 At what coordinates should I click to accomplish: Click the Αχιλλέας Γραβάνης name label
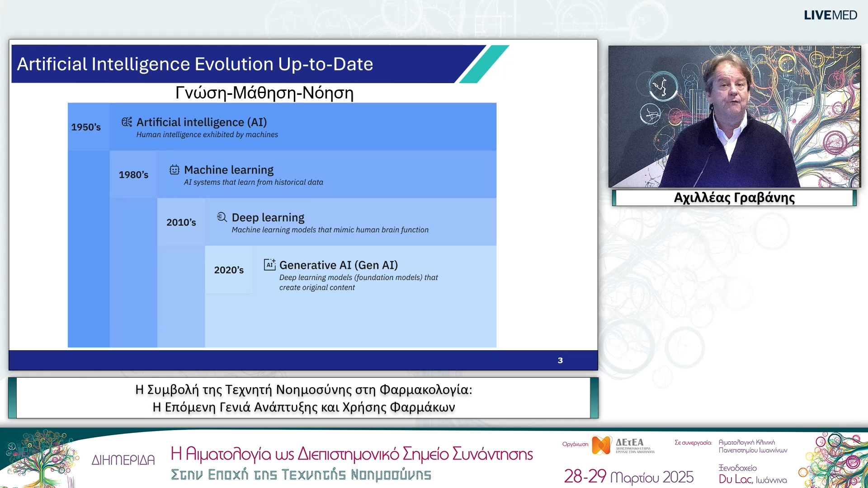click(734, 198)
